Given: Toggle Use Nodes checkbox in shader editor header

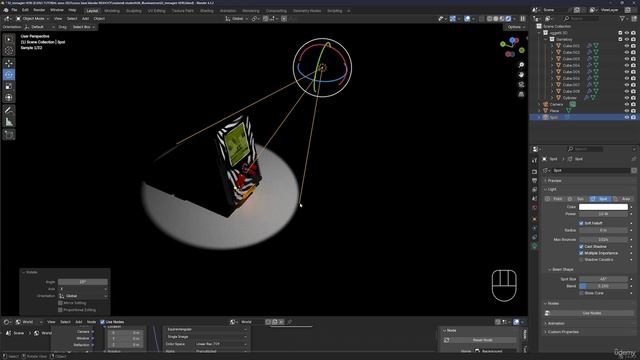Looking at the screenshot, I should tap(102, 322).
